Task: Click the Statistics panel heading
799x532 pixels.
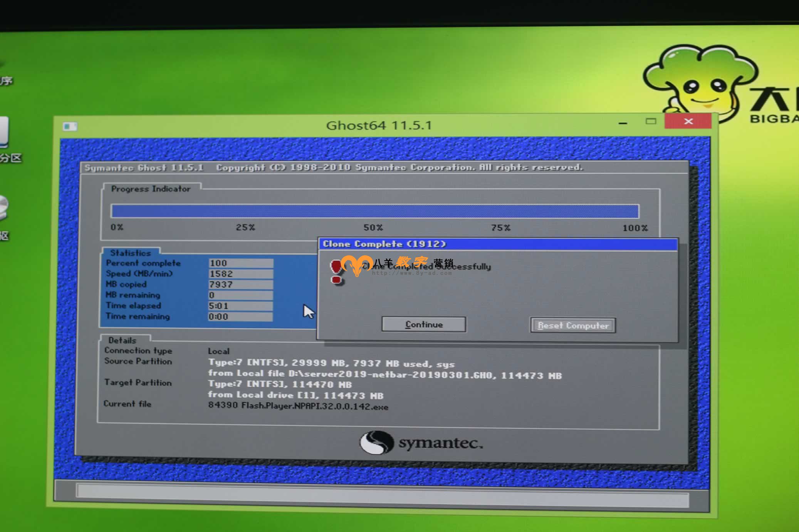Action: [x=131, y=253]
